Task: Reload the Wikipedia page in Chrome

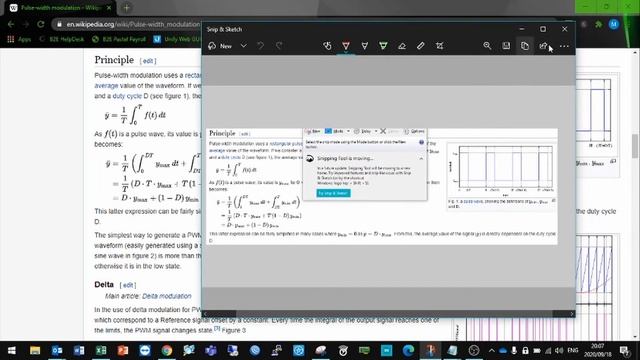Action: [x=40, y=24]
